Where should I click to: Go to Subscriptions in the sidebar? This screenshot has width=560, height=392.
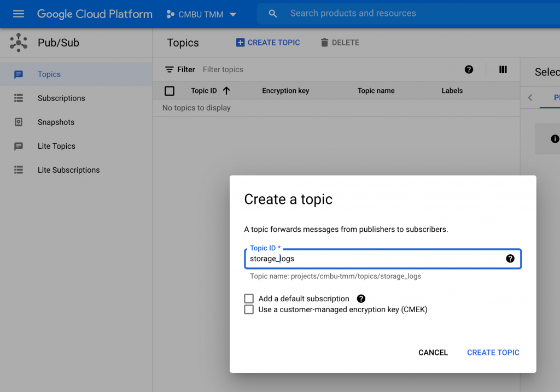click(x=61, y=98)
